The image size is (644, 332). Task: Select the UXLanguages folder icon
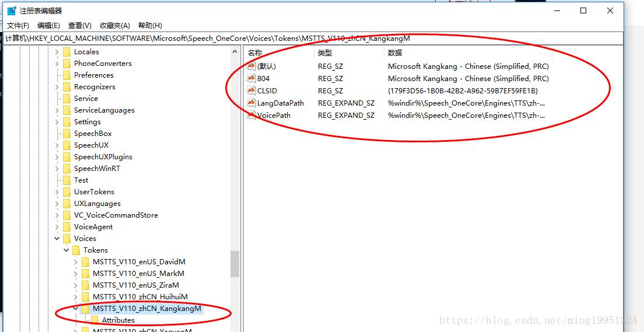tap(66, 204)
